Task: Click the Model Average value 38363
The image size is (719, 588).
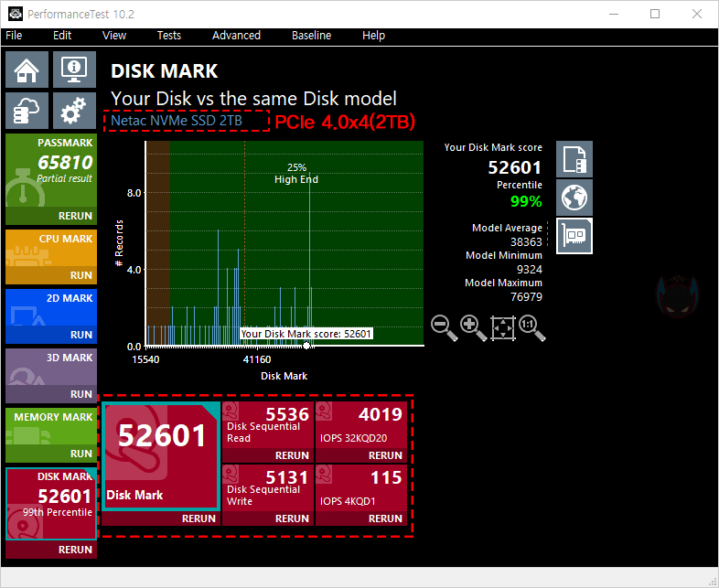Action: (x=526, y=241)
